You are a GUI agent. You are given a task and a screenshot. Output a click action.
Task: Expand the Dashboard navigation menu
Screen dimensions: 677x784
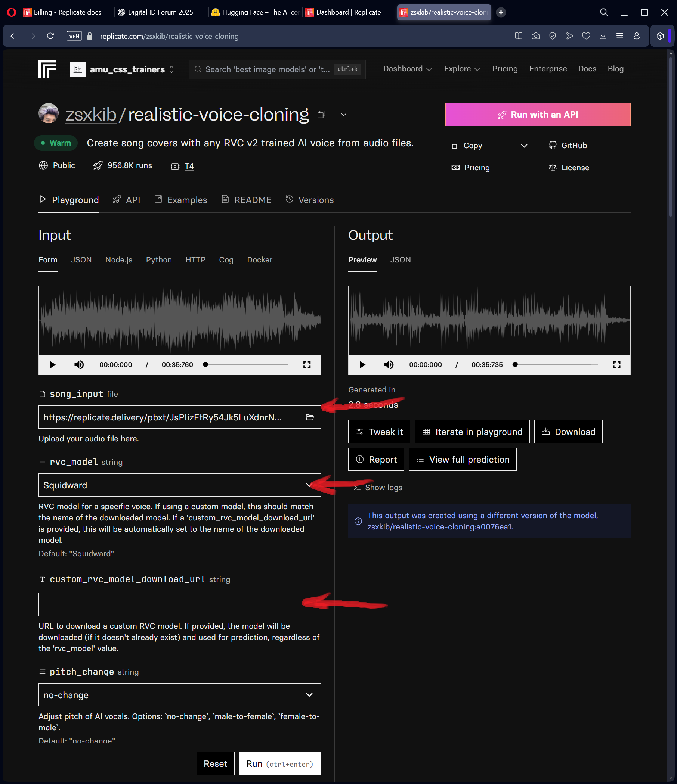click(407, 69)
